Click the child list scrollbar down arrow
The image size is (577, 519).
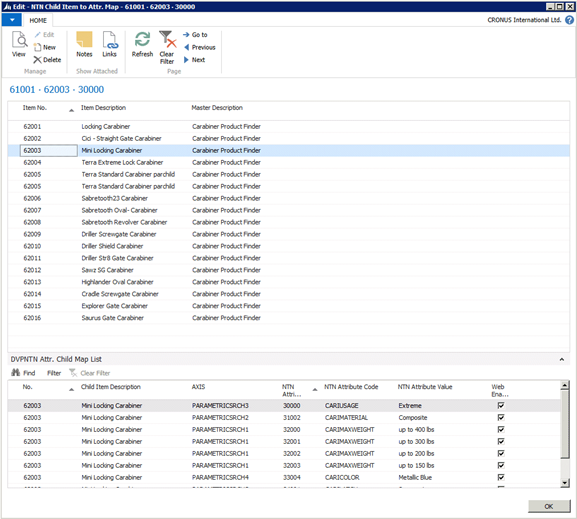(x=564, y=483)
